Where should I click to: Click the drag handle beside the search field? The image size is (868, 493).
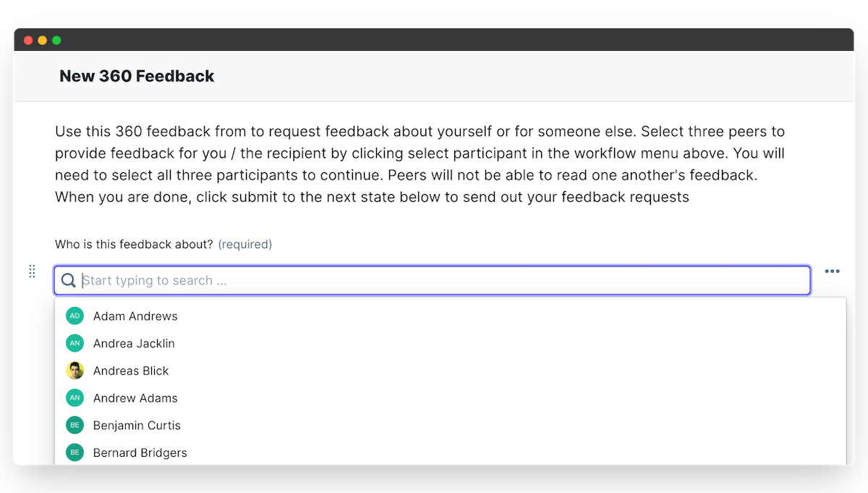[x=32, y=271]
